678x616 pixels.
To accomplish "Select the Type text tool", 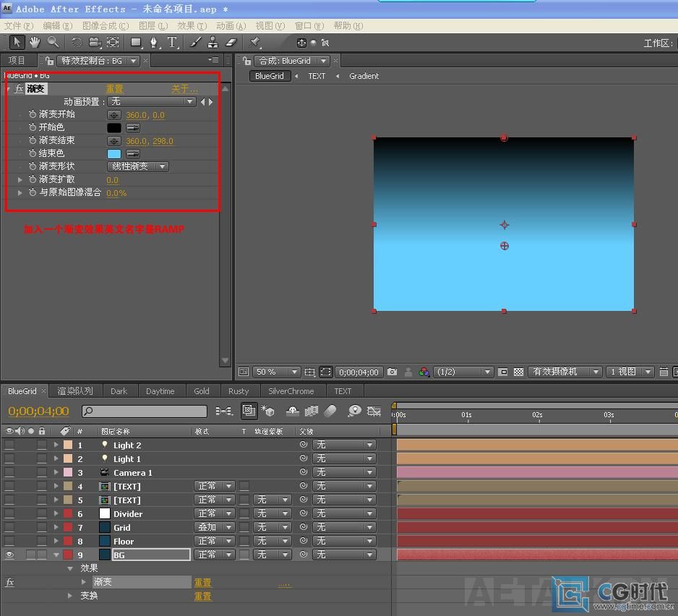I will 173,43.
